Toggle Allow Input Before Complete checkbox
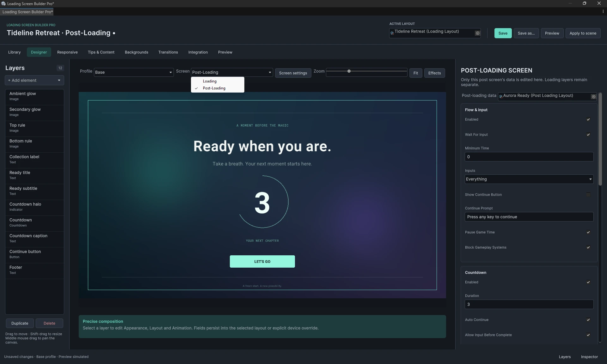This screenshot has width=607, height=364. coord(588,335)
